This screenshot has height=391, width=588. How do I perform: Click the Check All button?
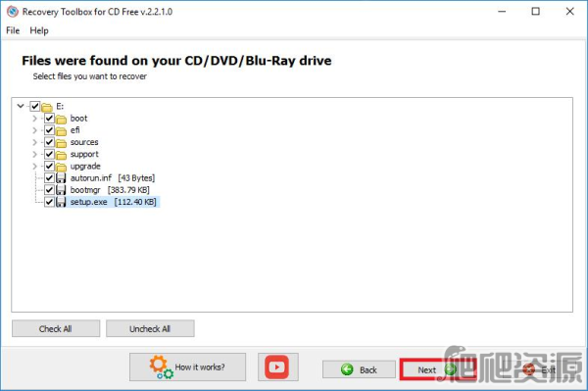56,328
